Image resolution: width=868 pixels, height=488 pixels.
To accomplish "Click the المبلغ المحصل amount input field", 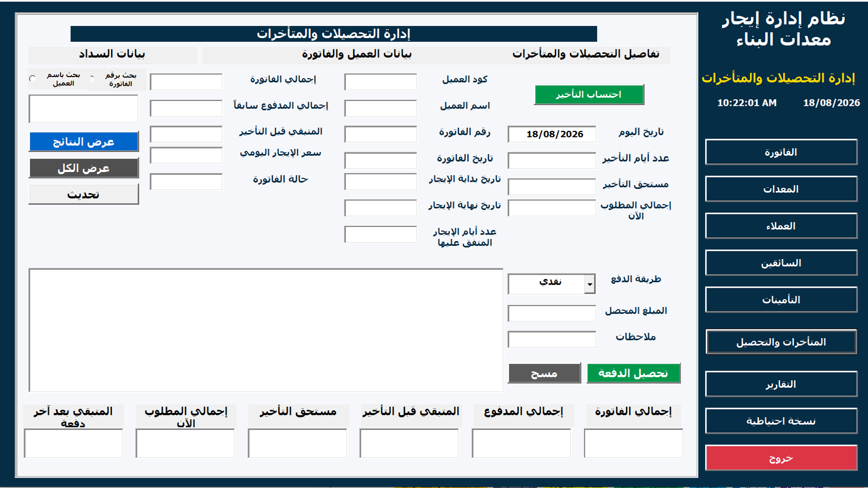I will pos(552,313).
